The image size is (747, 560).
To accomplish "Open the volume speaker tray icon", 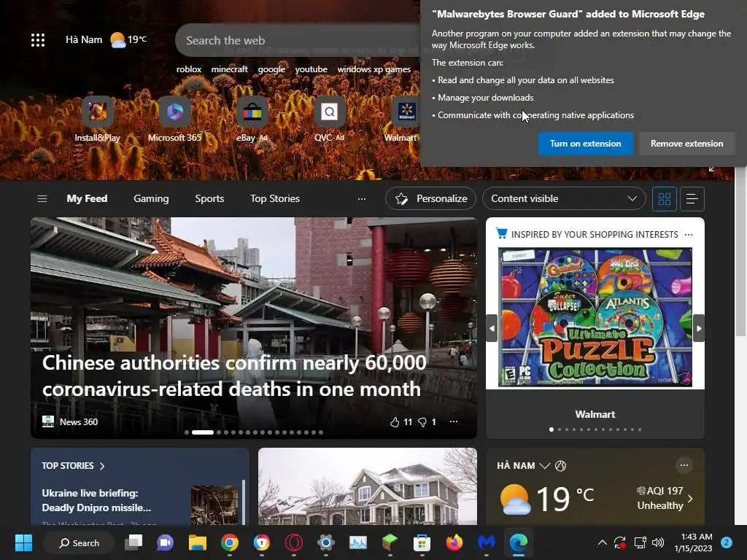I will point(658,542).
